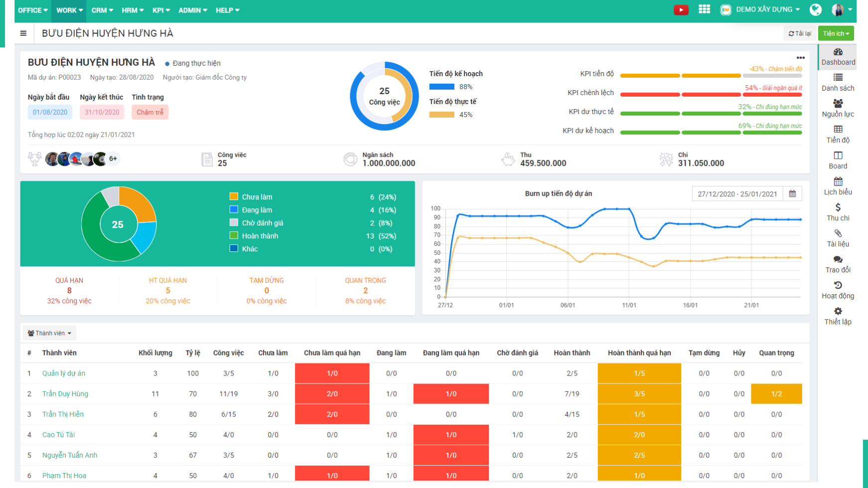Click the three-dot more options icon
Viewport: 868px width, 488px height.
[x=800, y=58]
